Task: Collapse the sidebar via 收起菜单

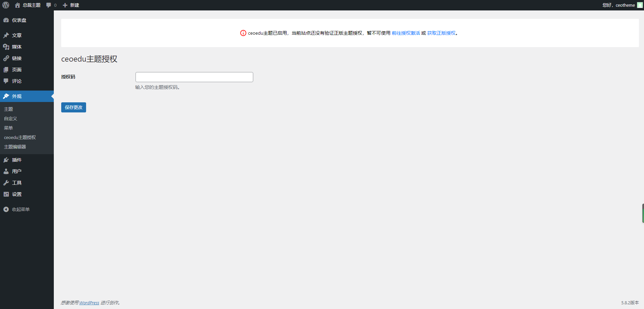Action: tap(27, 209)
